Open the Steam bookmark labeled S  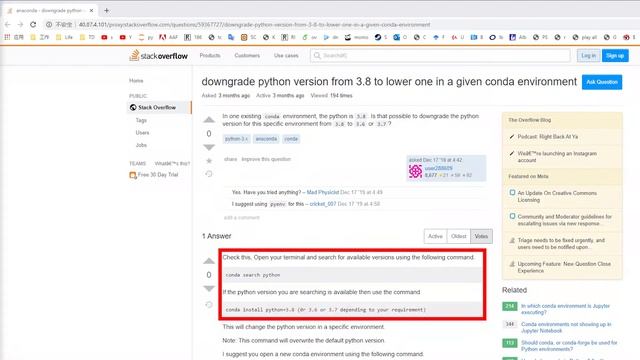(x=381, y=37)
